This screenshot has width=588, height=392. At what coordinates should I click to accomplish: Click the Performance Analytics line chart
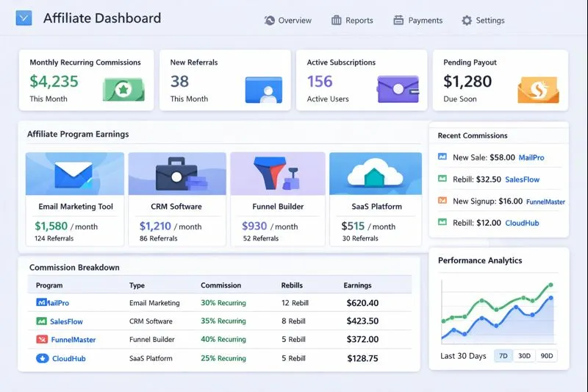499,313
